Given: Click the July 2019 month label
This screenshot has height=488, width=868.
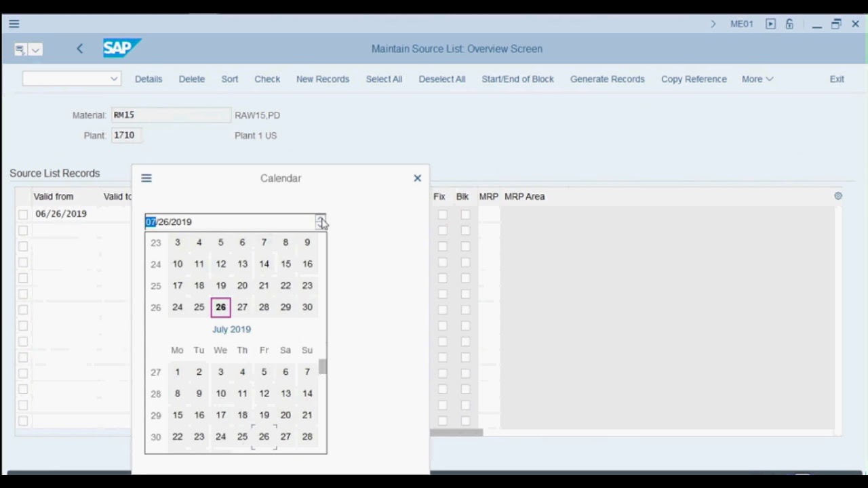Looking at the screenshot, I should point(231,329).
